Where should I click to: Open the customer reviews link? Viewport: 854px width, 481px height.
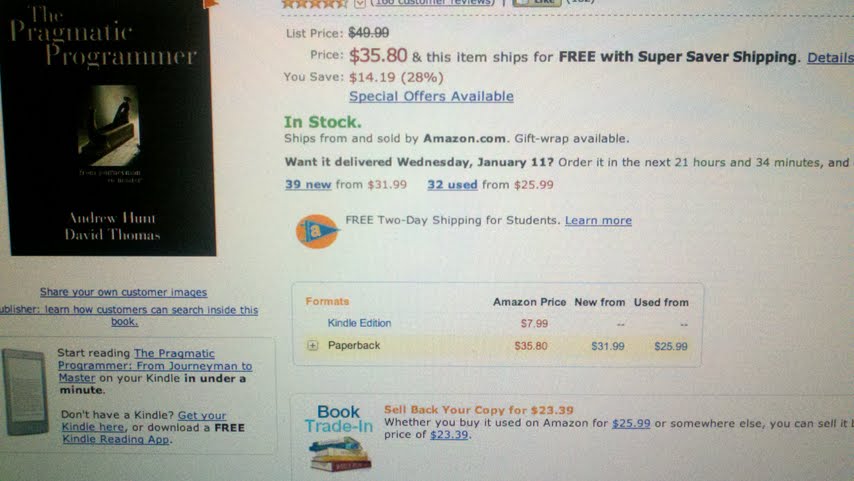click(432, 3)
